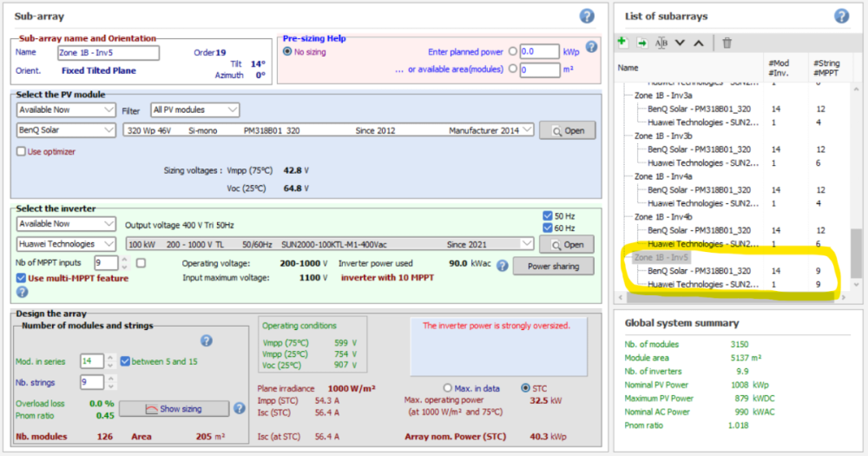Toggle the Use multi-MPPT feature checkbox
868x456 pixels.
[x=22, y=278]
